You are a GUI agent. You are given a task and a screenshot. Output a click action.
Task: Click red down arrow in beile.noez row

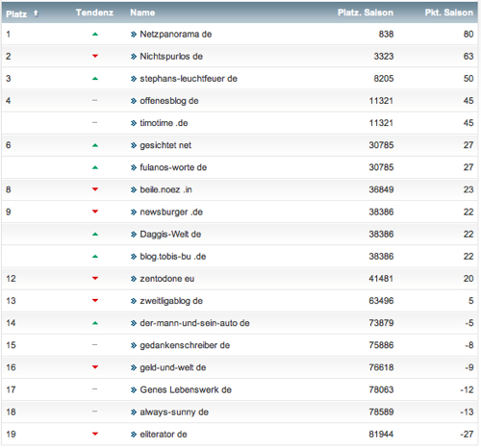tap(95, 189)
